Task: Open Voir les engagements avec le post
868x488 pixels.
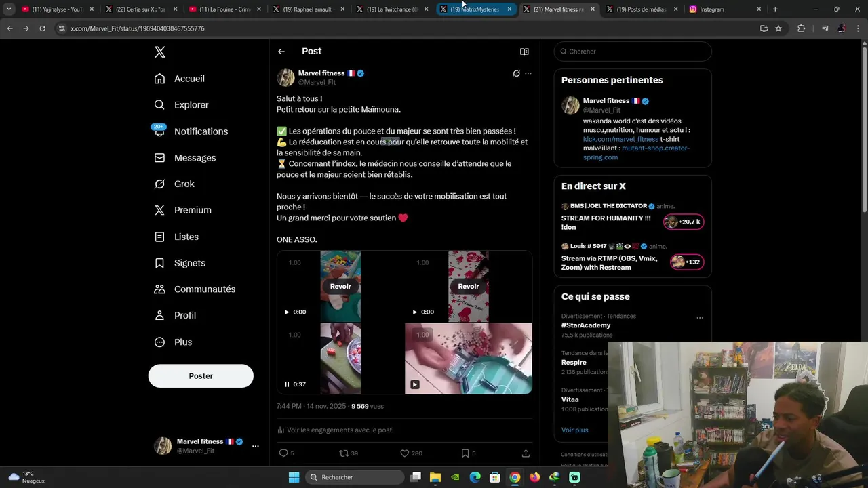Action: point(334,430)
